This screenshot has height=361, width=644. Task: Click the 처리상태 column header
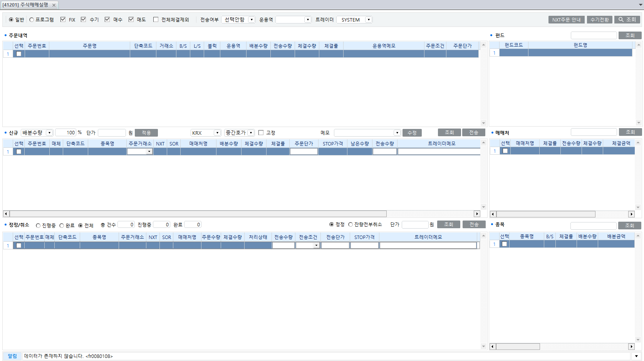(258, 237)
